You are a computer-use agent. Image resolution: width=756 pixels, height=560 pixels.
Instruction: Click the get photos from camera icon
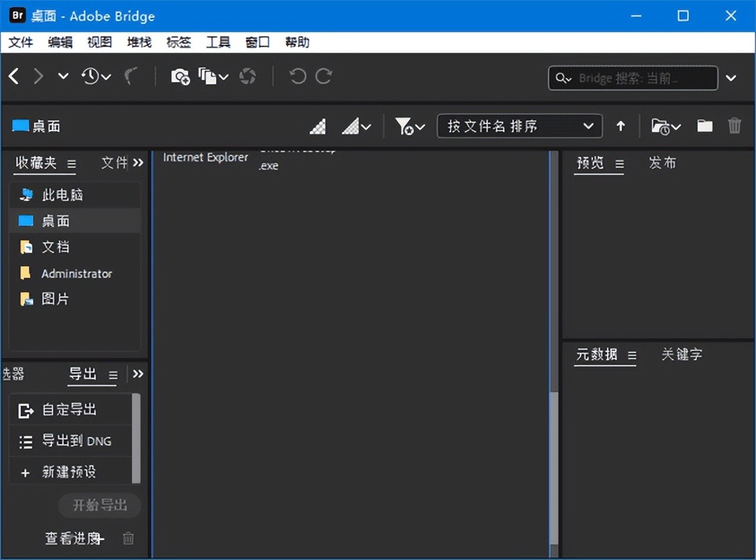(x=180, y=76)
